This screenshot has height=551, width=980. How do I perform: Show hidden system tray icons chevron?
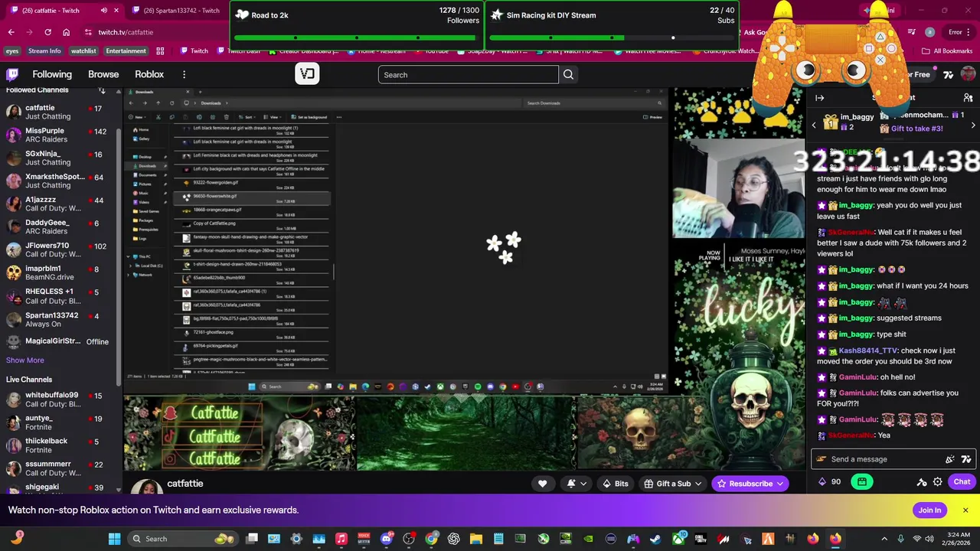(884, 539)
